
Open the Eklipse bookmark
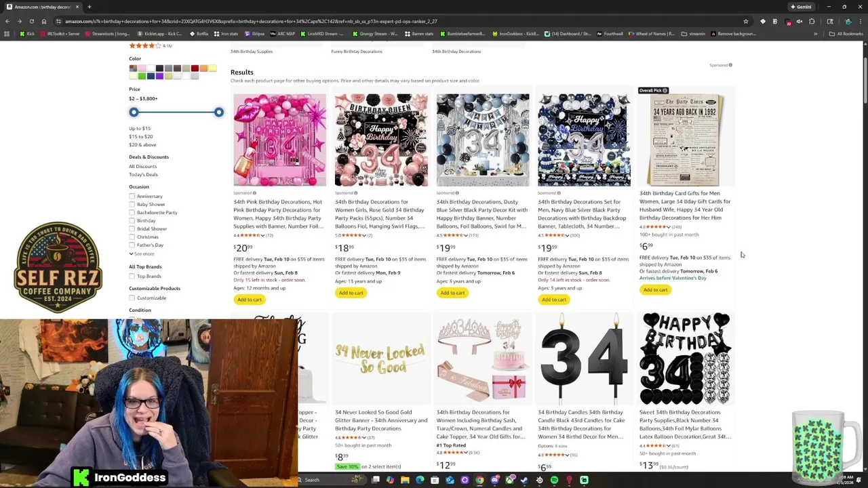pos(254,33)
